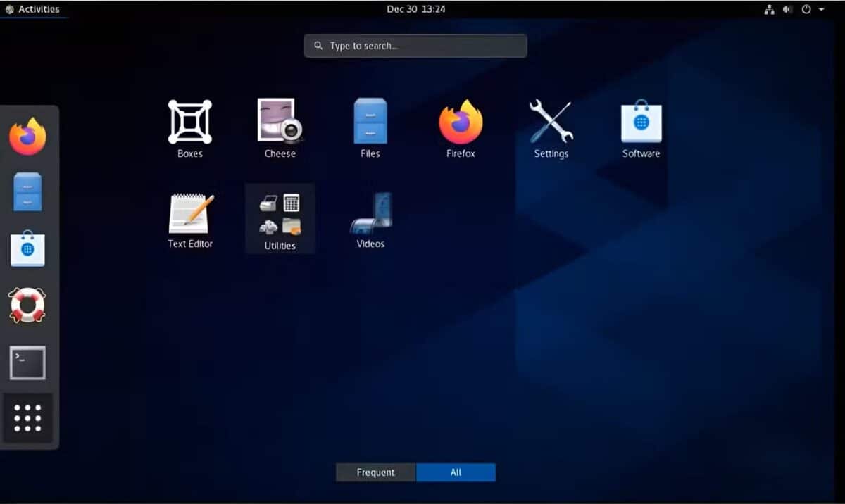The image size is (845, 504).
Task: Expand the system menu arrow
Action: point(822,9)
